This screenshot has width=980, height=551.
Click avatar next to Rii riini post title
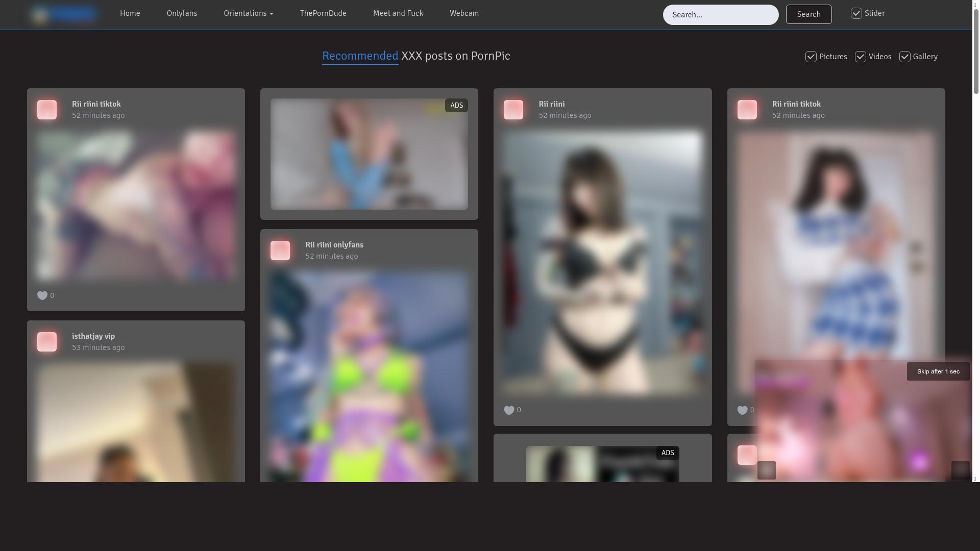click(513, 110)
